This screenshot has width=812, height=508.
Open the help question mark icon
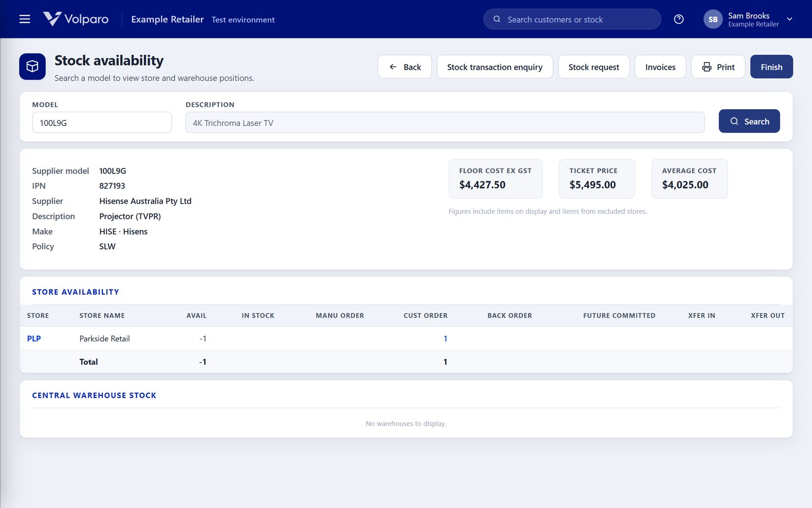click(679, 19)
